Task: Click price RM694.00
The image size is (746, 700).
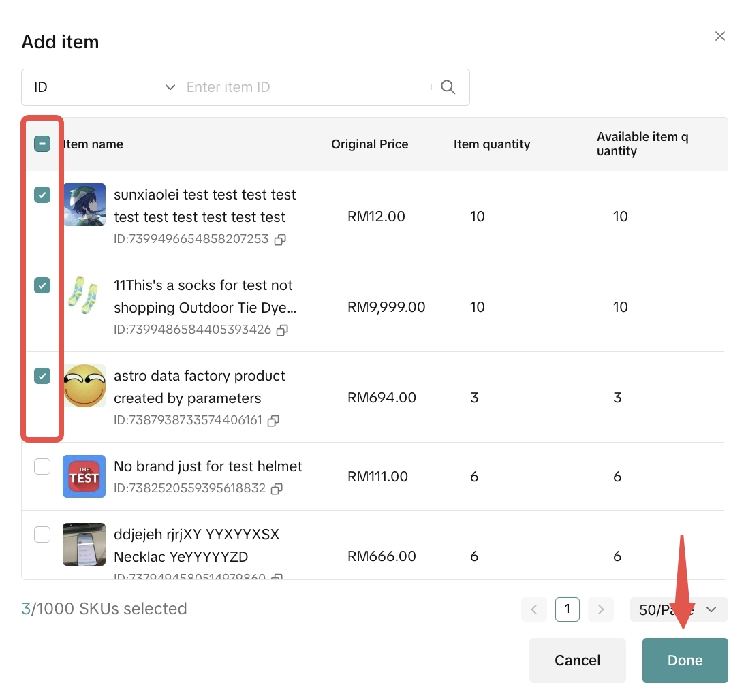Action: pos(382,398)
